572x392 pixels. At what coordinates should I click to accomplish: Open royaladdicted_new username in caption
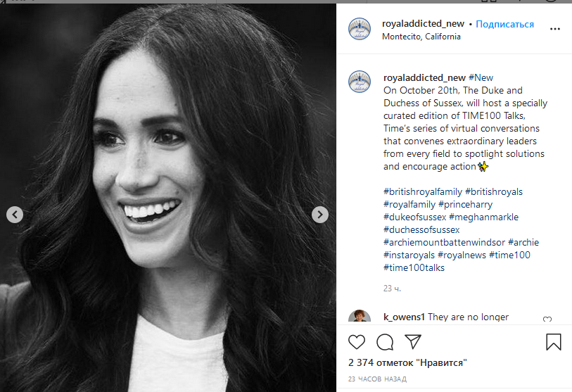tap(424, 77)
